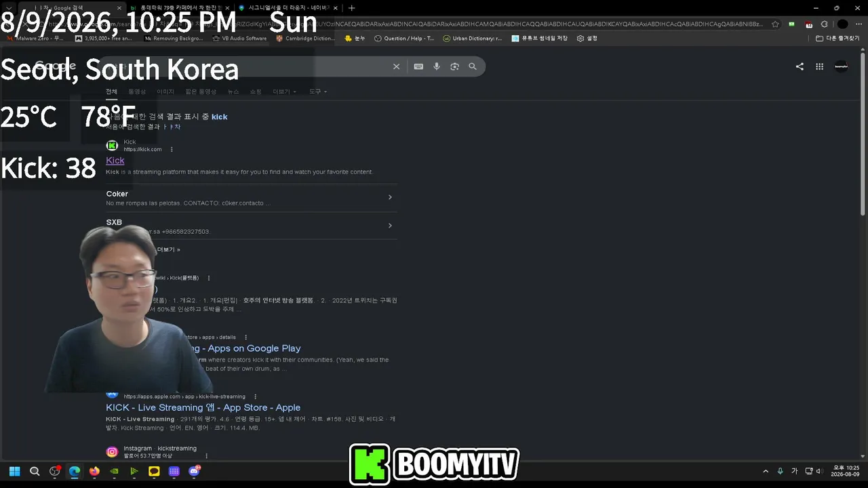The height and width of the screenshot is (488, 868).
Task: Open the 도구 tools dropdown
Action: [318, 91]
